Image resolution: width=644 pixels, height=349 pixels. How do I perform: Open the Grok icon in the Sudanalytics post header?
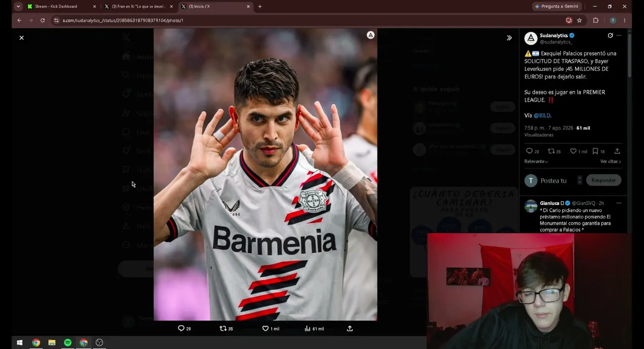pyautogui.click(x=610, y=35)
